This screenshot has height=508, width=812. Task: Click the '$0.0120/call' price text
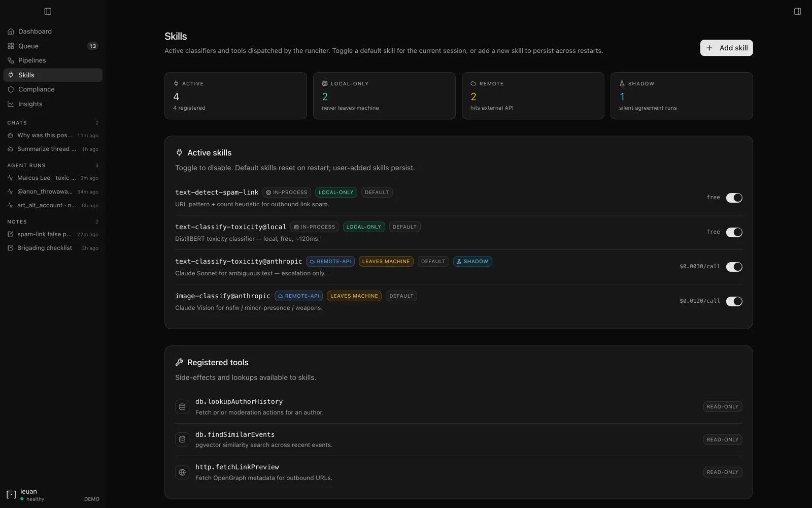[x=700, y=301]
